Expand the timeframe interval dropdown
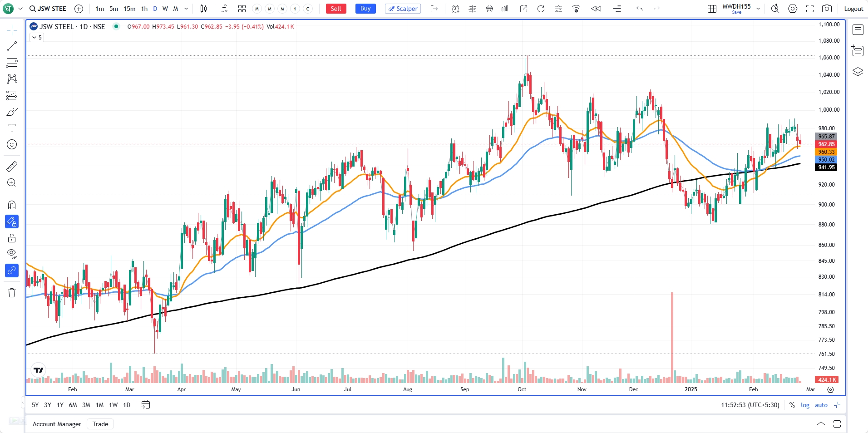The width and height of the screenshot is (868, 433). (x=186, y=9)
